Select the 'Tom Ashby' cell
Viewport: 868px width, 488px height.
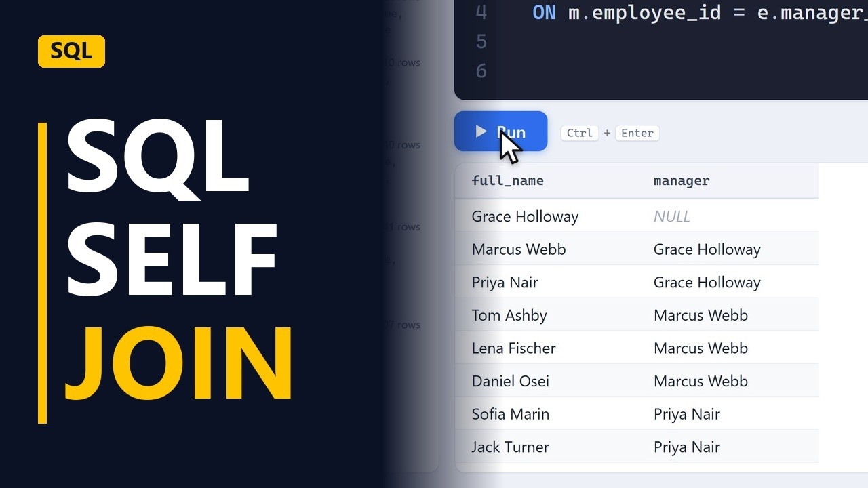(x=509, y=315)
